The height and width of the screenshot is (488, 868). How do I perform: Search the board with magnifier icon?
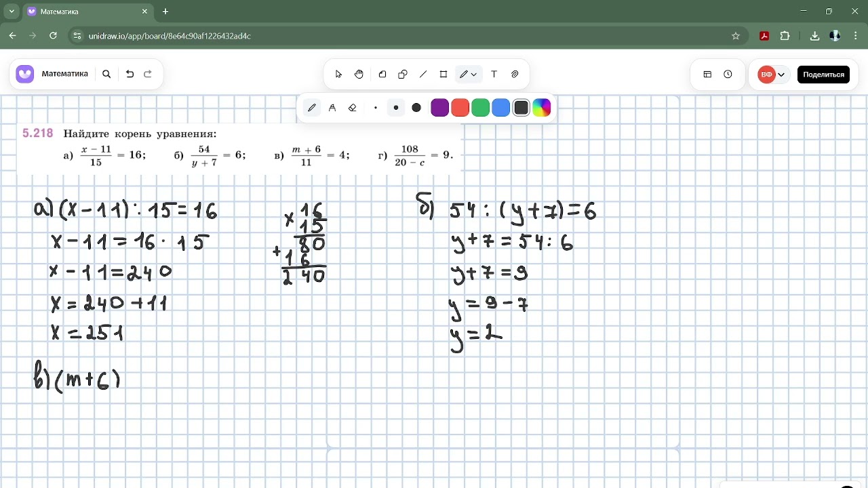tap(106, 75)
